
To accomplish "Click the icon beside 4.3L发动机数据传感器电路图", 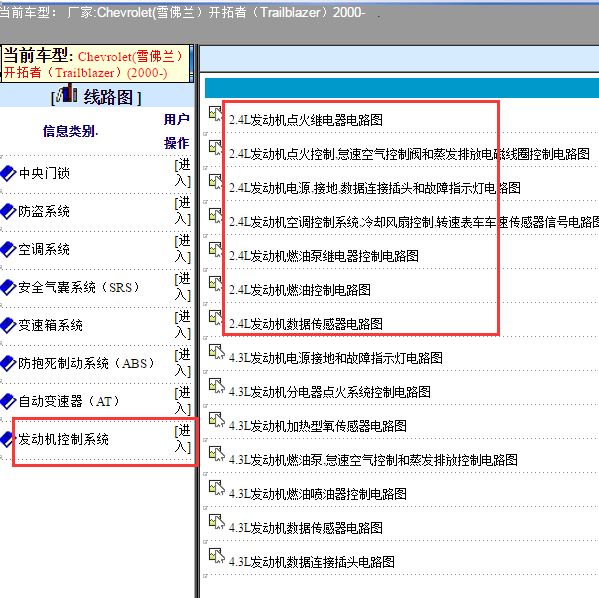I will 217,522.
